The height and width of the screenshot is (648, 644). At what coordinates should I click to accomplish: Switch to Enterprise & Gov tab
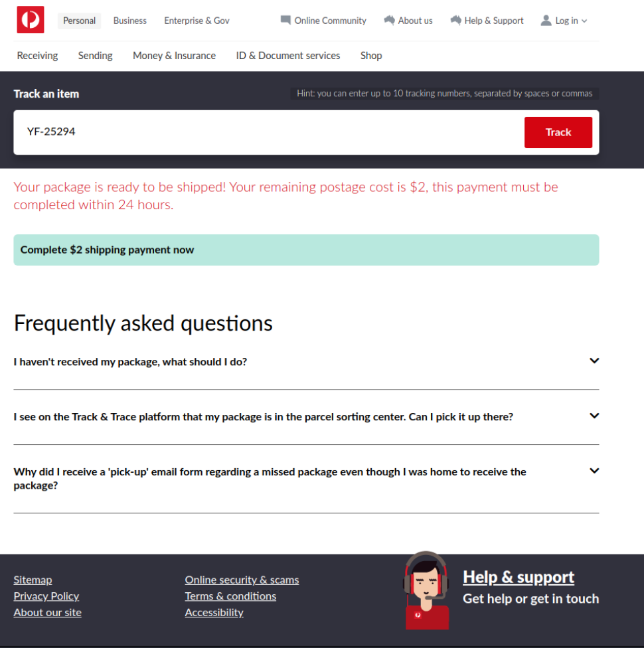(x=197, y=21)
